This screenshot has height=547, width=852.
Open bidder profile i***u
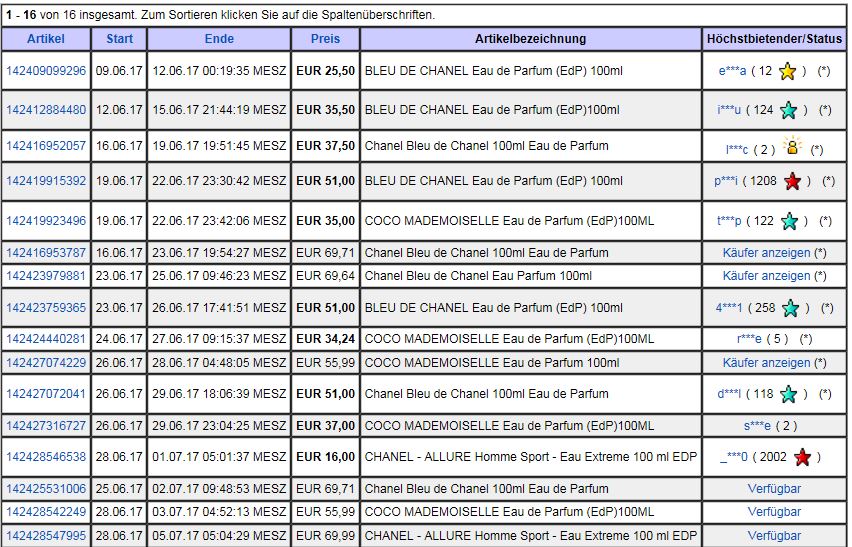729,110
